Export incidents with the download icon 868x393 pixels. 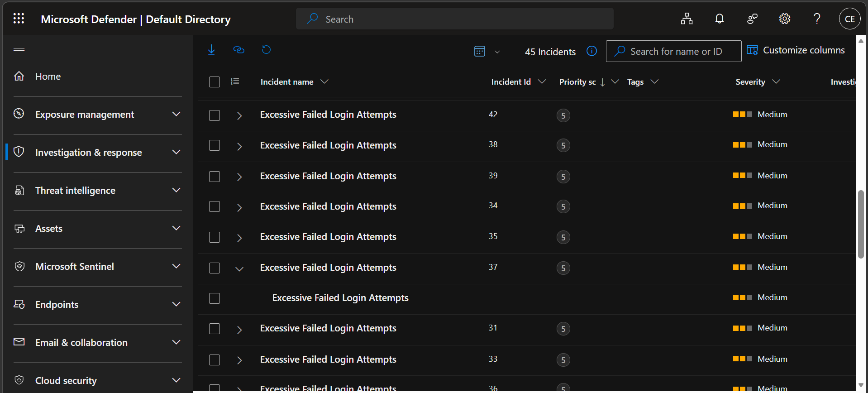tap(211, 50)
